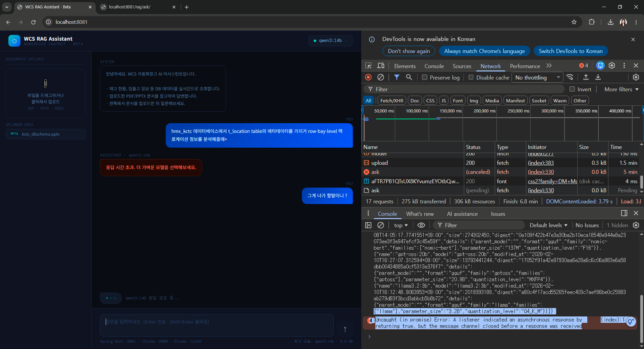The width and height of the screenshot is (644, 349).
Task: Filter by Fetch/XHR requests
Action: point(392,101)
